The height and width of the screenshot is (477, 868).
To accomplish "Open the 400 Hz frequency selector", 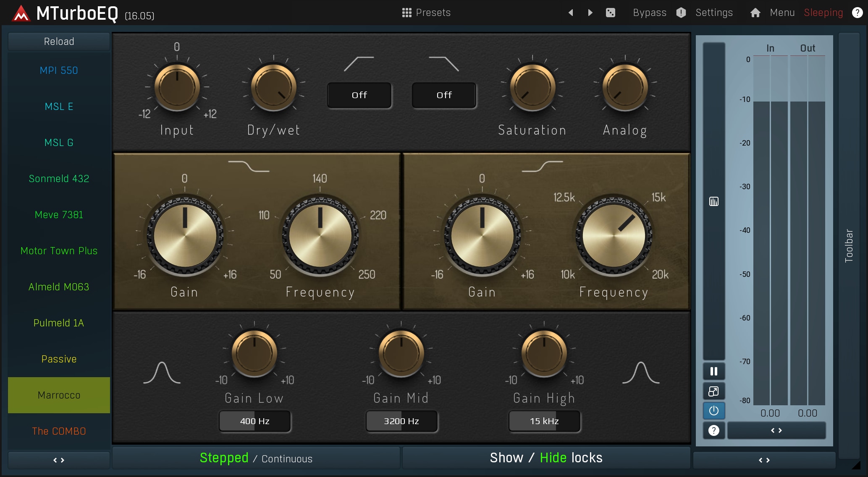I will click(x=254, y=421).
